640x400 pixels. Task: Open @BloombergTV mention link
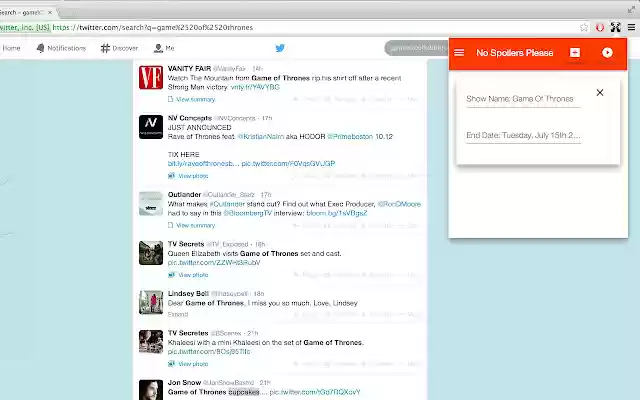pos(247,213)
